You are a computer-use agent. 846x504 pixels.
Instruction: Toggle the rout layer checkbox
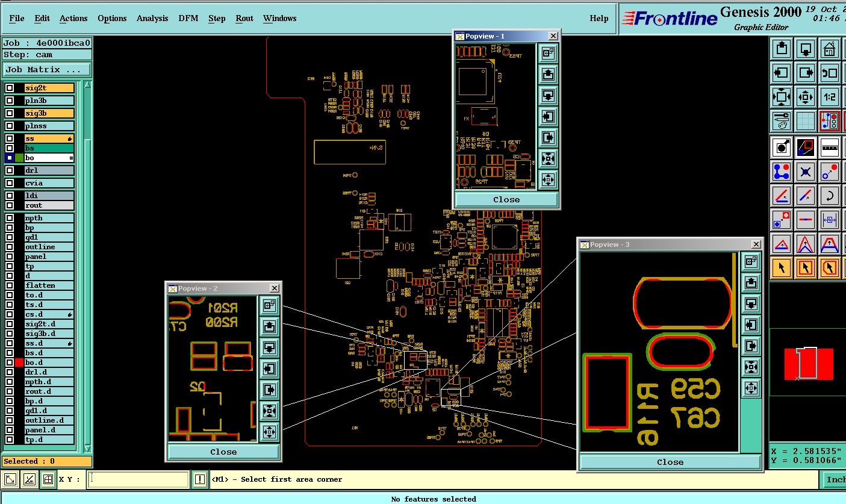pos(10,205)
